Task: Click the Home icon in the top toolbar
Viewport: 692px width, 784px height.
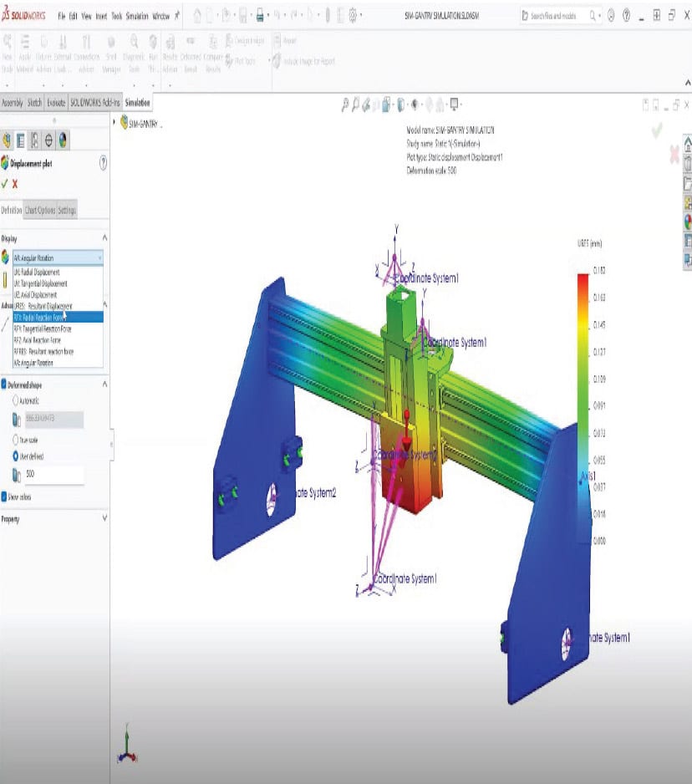Action: coord(197,16)
